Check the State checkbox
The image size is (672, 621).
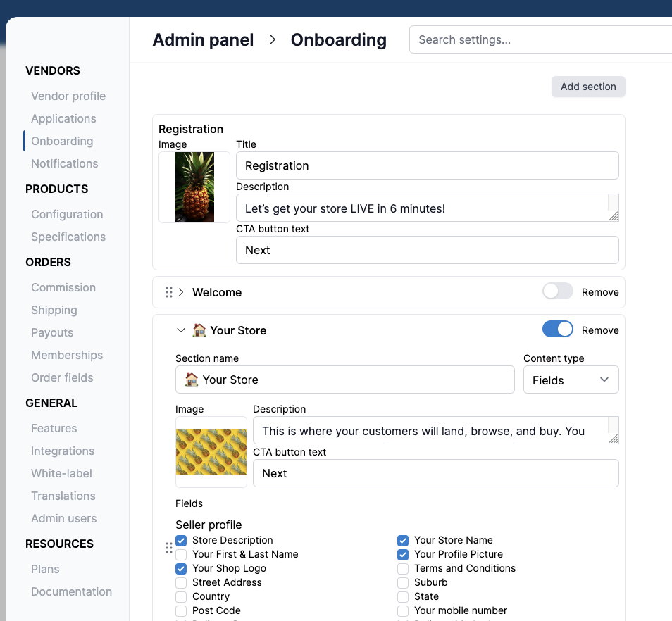403,597
